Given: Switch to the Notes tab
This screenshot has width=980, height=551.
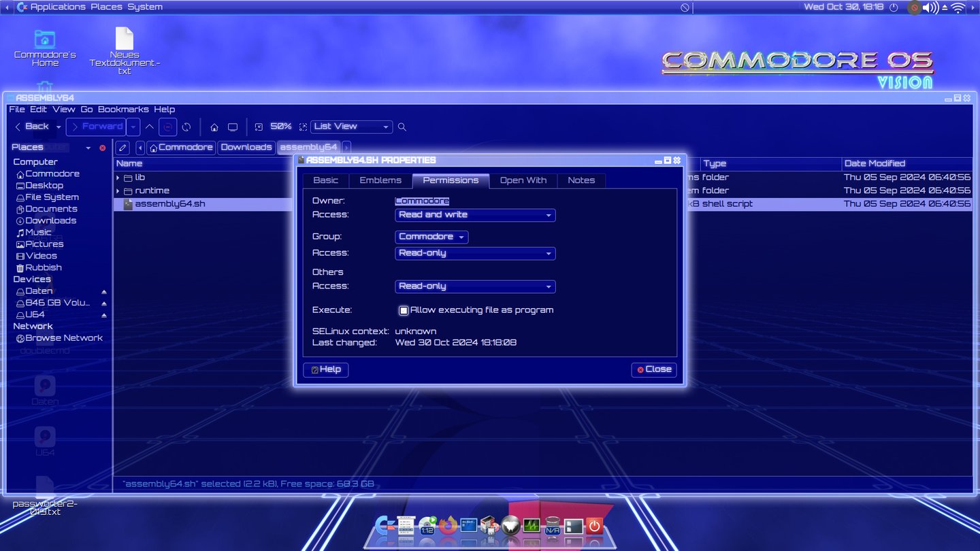Looking at the screenshot, I should (x=581, y=180).
